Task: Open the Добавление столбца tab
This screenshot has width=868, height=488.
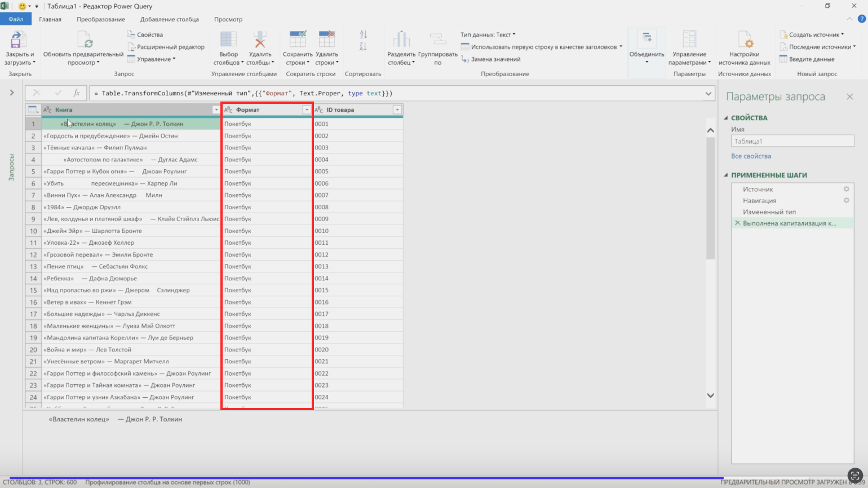Action: 169,19
